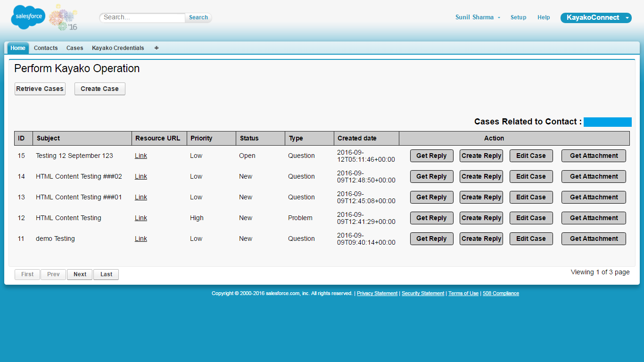This screenshot has height=362, width=644.
Task: Switch to the Contacts tab
Action: pyautogui.click(x=46, y=48)
